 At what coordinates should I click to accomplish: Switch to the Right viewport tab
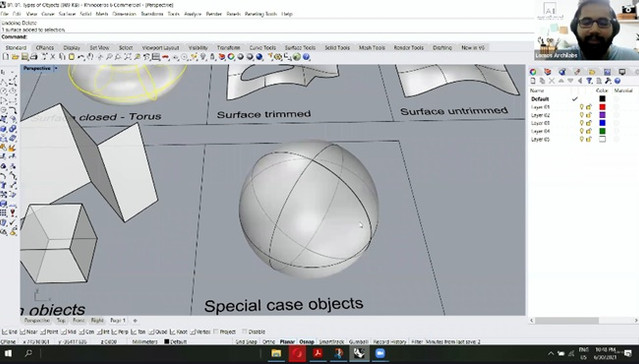click(97, 320)
